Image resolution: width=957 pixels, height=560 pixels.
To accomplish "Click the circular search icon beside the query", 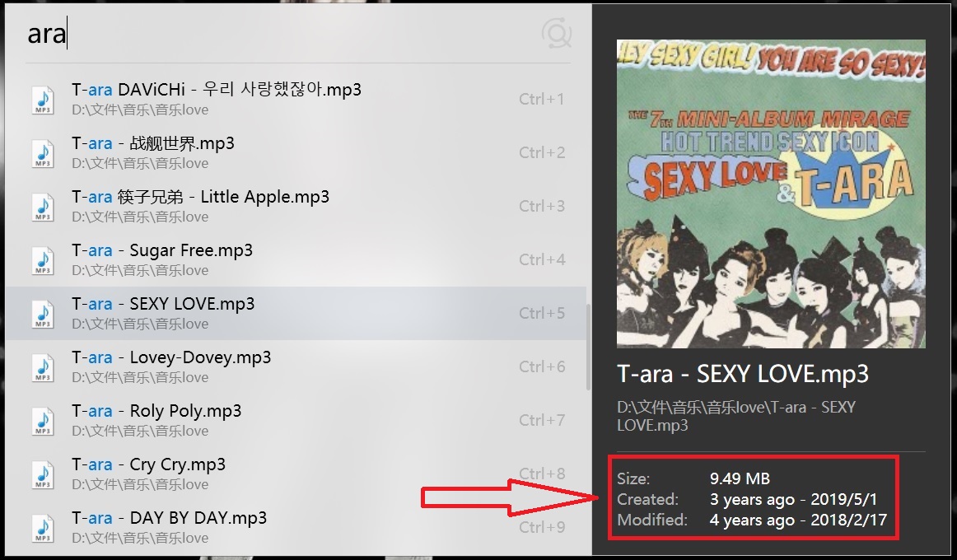I will pyautogui.click(x=557, y=33).
